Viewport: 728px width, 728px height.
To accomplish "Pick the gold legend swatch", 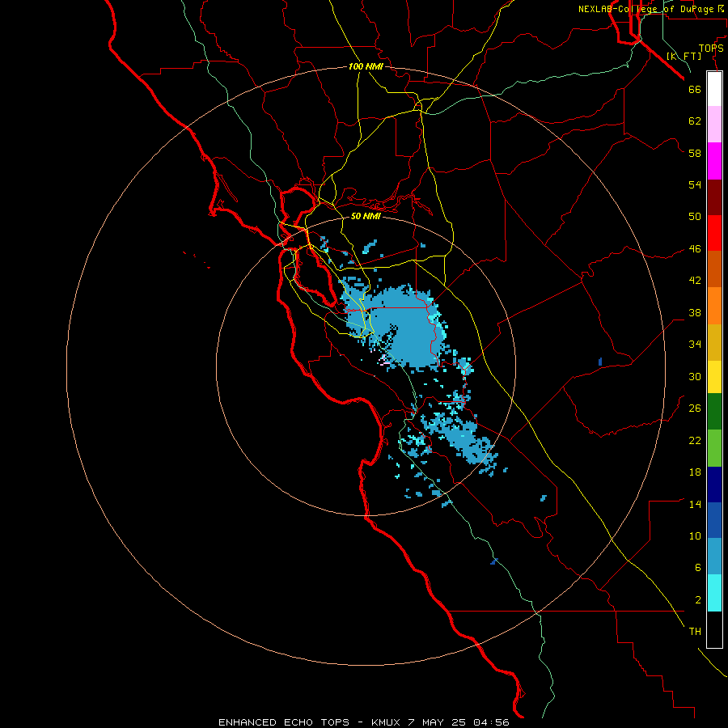I will pos(714,343).
